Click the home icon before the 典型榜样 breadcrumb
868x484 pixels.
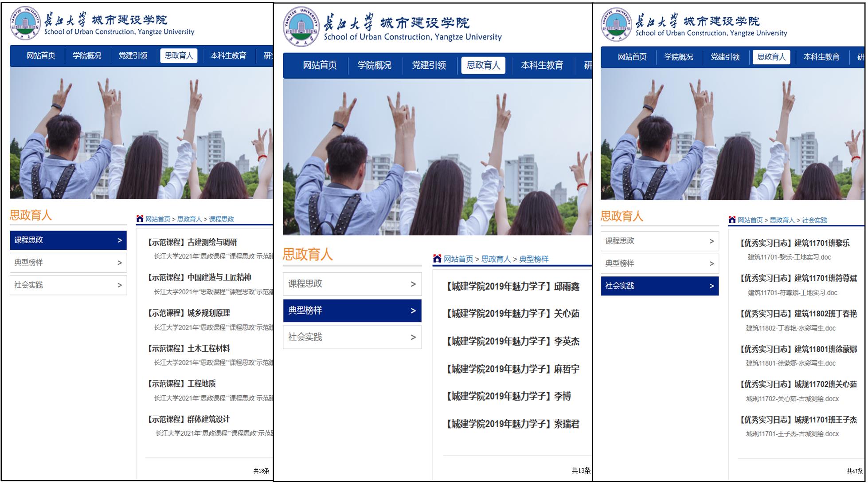[x=437, y=259]
